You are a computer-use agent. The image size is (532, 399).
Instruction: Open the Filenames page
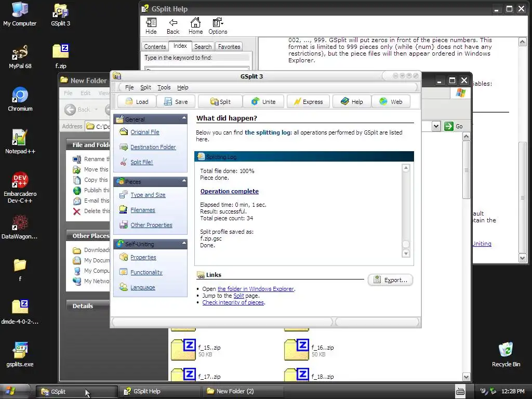coord(143,210)
